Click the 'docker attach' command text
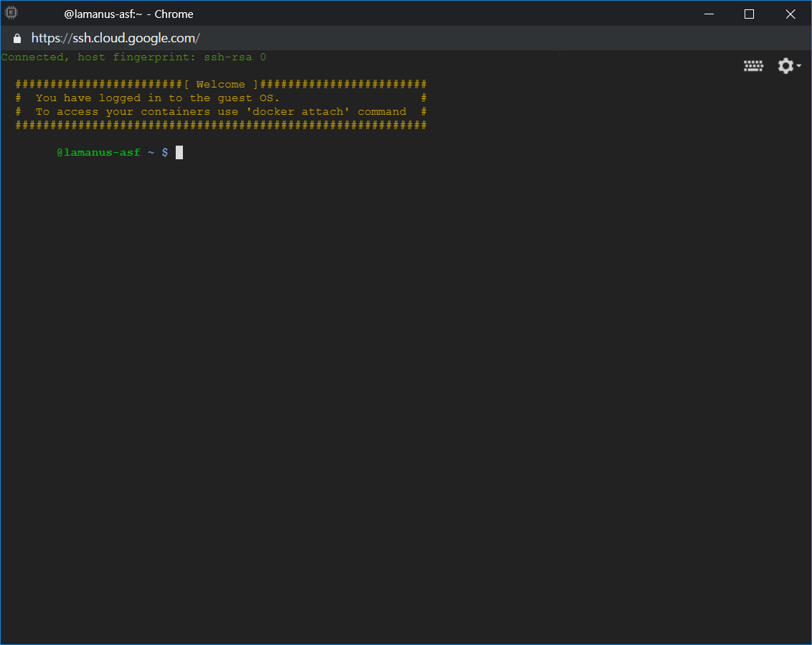812x645 pixels. (298, 112)
